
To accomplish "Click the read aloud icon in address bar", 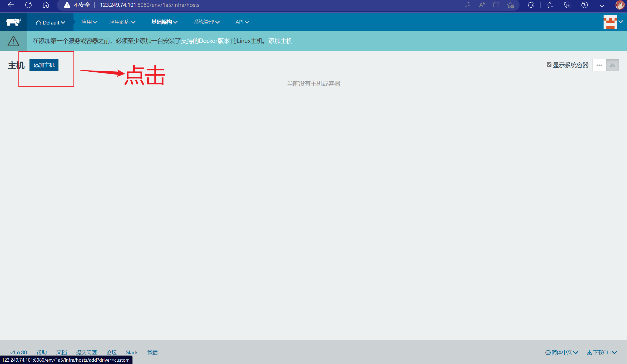I will point(482,5).
